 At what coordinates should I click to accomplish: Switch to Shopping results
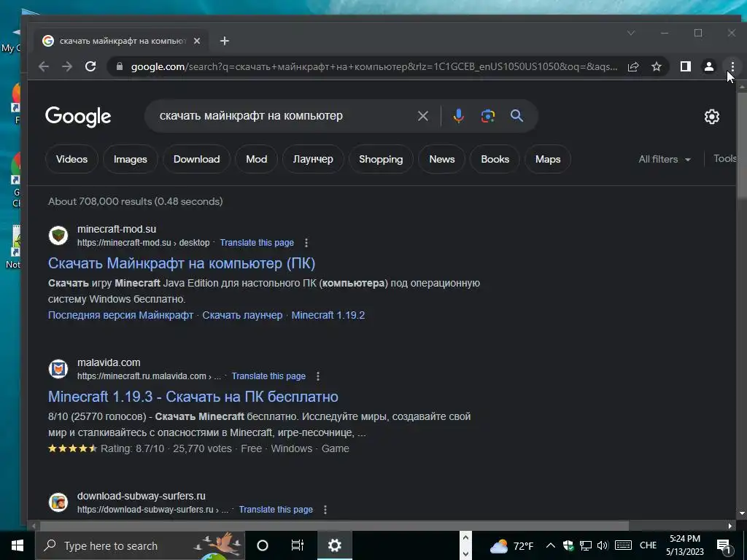click(x=381, y=160)
